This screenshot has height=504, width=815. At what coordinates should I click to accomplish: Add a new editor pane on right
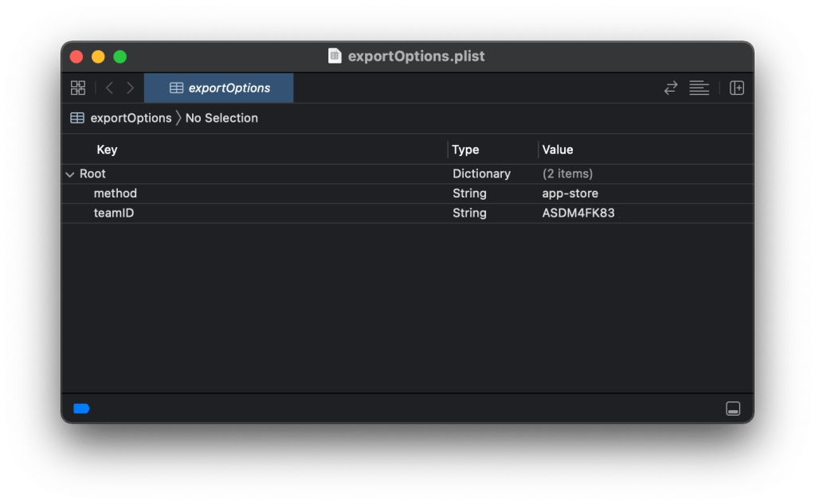(737, 88)
